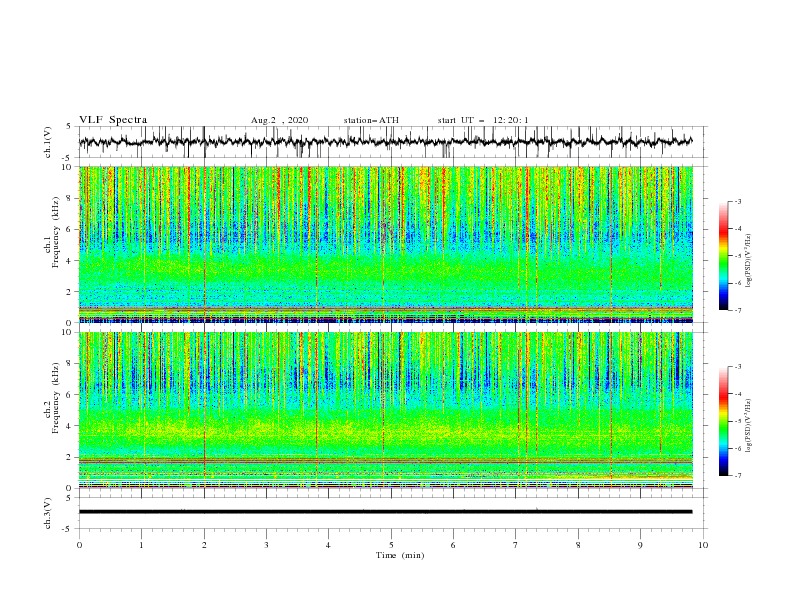This screenshot has width=792, height=612.
Task: Click the time axis tick label "3"
Action: point(266,545)
